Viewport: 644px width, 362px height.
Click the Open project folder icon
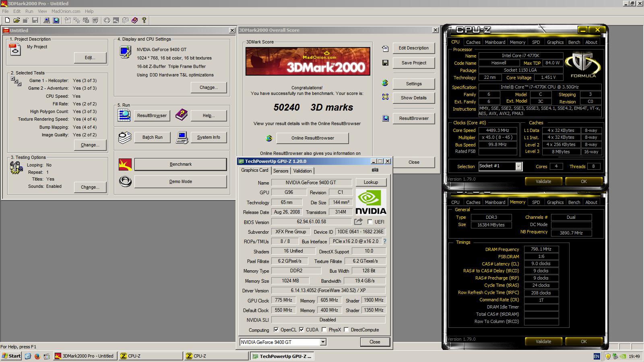click(17, 20)
